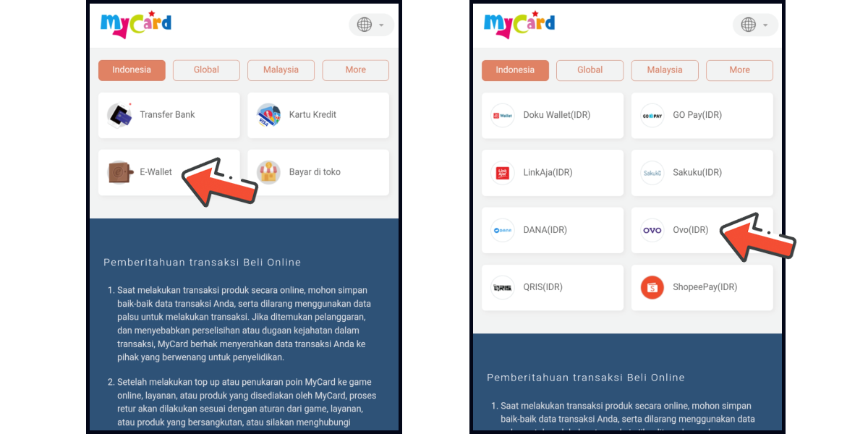Tap the QRIS logo icon
This screenshot has width=868, height=434.
click(x=503, y=287)
